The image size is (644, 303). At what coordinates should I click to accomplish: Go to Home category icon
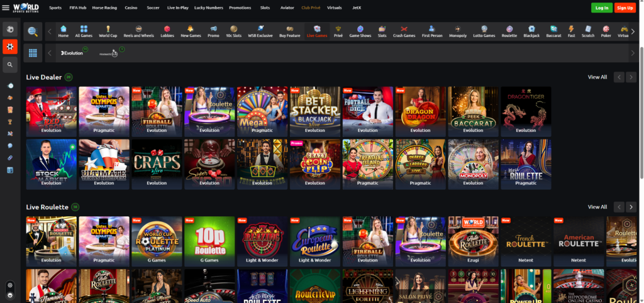[64, 31]
